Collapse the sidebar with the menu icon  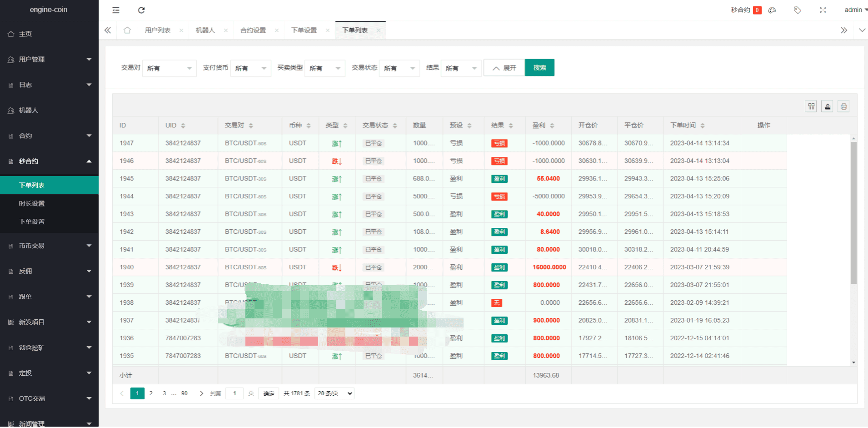click(116, 10)
